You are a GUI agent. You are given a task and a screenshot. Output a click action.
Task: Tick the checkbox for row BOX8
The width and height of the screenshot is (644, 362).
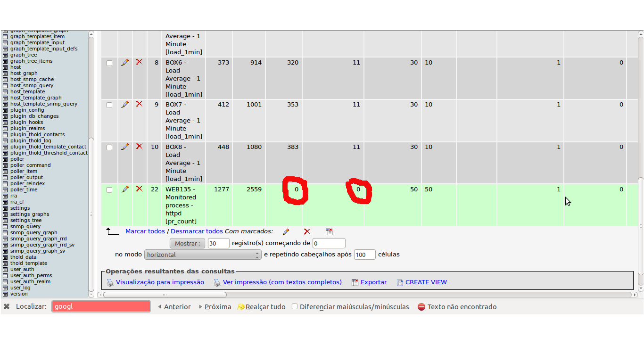tap(109, 147)
